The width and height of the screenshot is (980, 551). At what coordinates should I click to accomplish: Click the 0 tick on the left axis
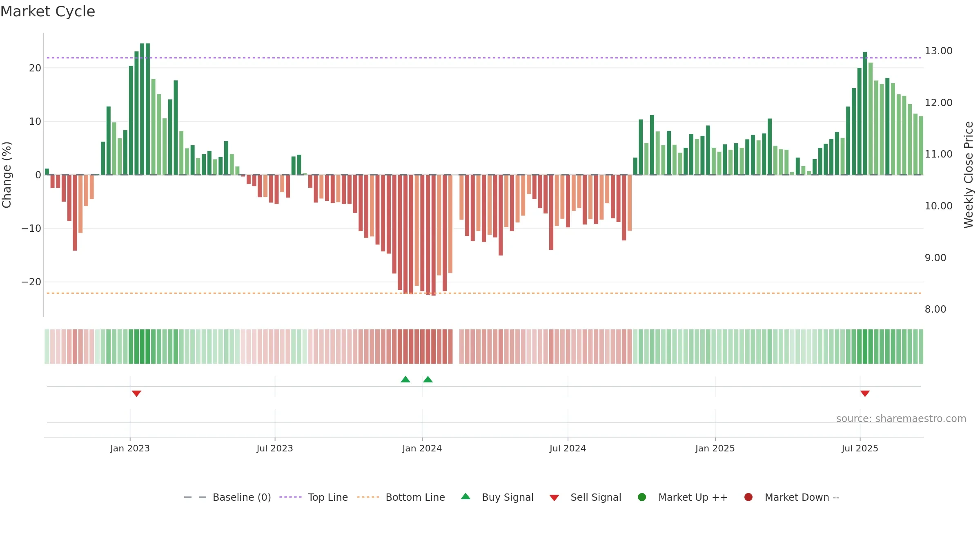[38, 175]
